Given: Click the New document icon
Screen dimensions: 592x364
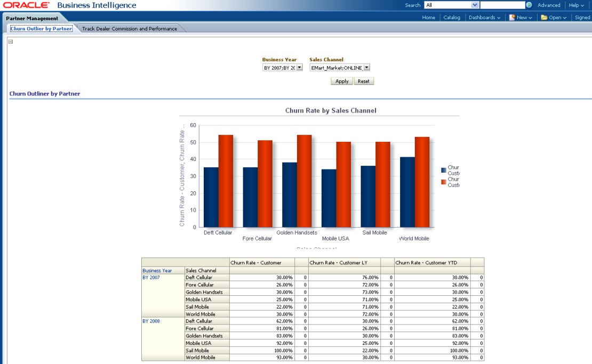Looking at the screenshot, I should 512,18.
